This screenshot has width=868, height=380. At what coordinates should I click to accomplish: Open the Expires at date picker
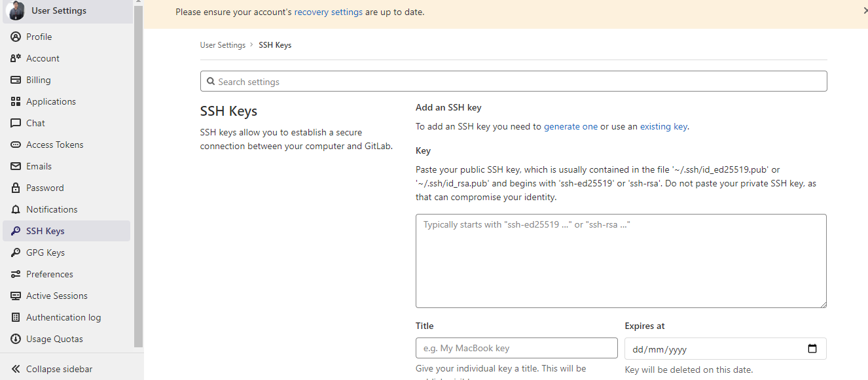pyautogui.click(x=812, y=349)
